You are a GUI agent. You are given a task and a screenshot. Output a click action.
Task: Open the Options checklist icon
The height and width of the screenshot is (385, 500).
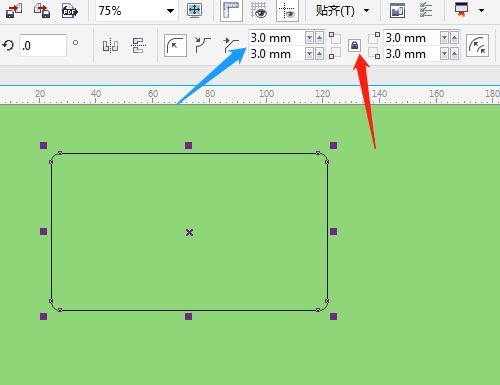(426, 10)
